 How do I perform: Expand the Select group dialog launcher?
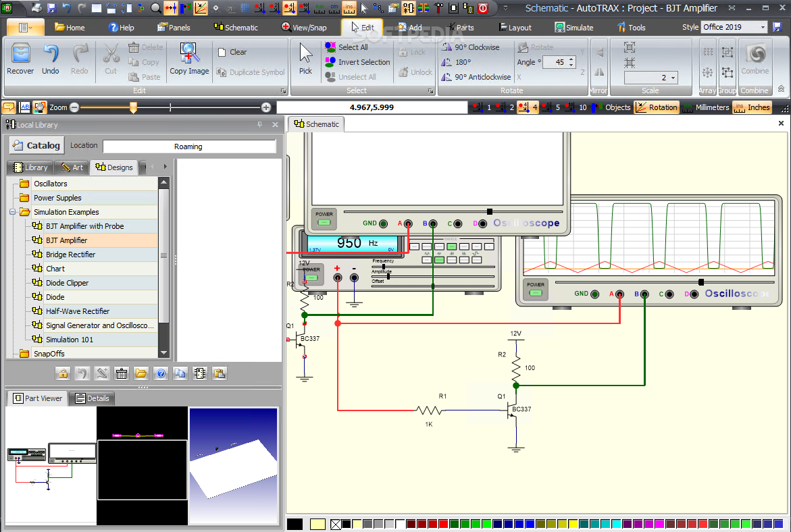tap(430, 90)
